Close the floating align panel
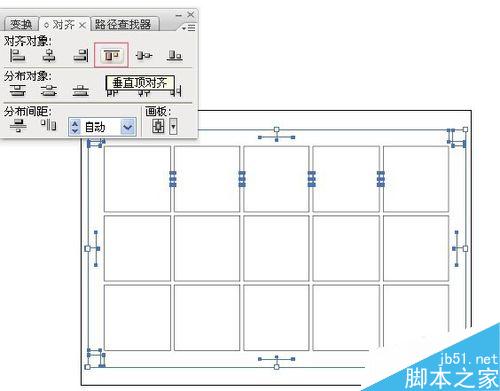This screenshot has width=500, height=391. tap(191, 14)
